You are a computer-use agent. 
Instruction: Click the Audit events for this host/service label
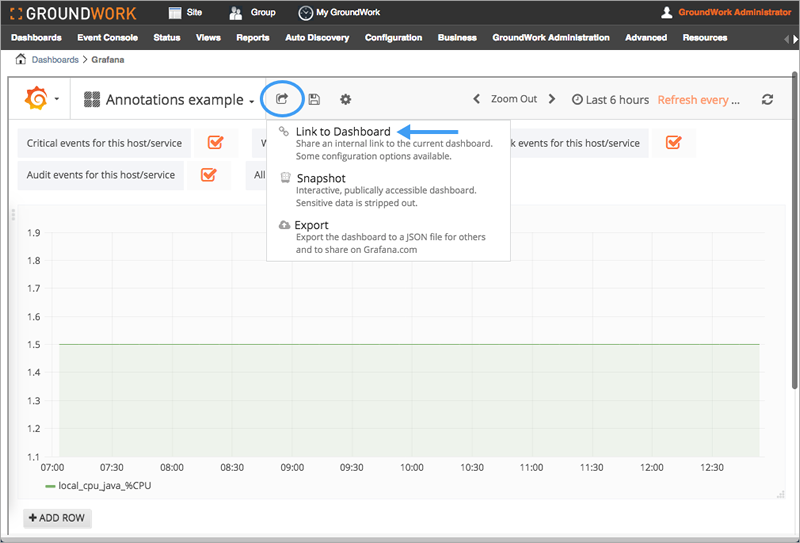pyautogui.click(x=101, y=175)
